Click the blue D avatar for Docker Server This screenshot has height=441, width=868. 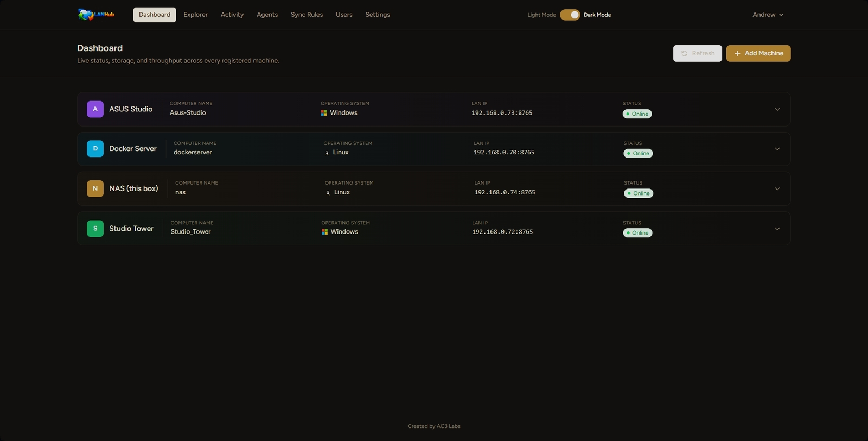point(95,149)
